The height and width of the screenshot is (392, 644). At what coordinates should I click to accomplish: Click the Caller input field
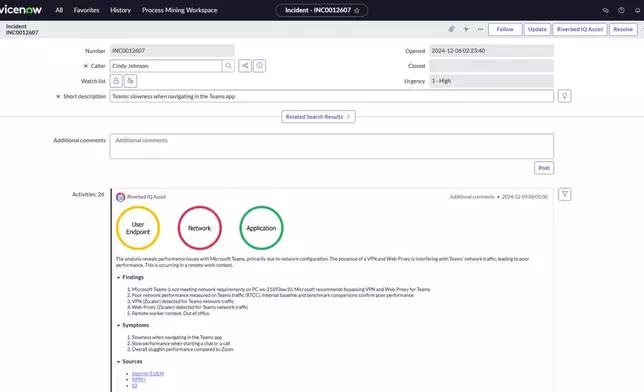(x=166, y=66)
